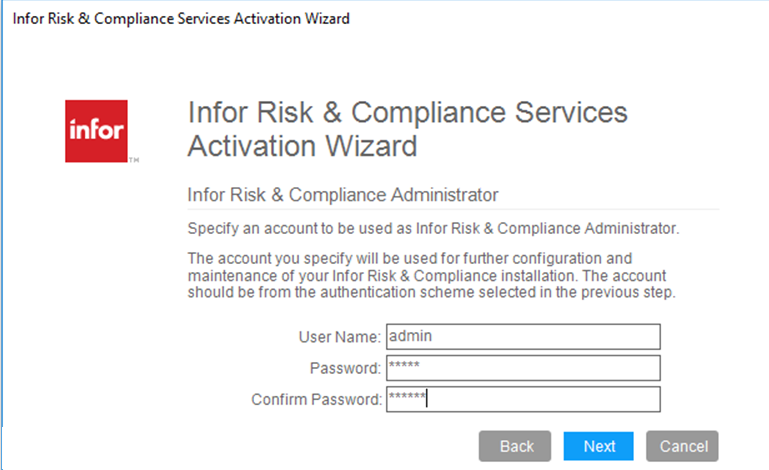Click the 'Specify an account to be used' sentence
Image resolution: width=769 pixels, height=470 pixels.
(433, 227)
